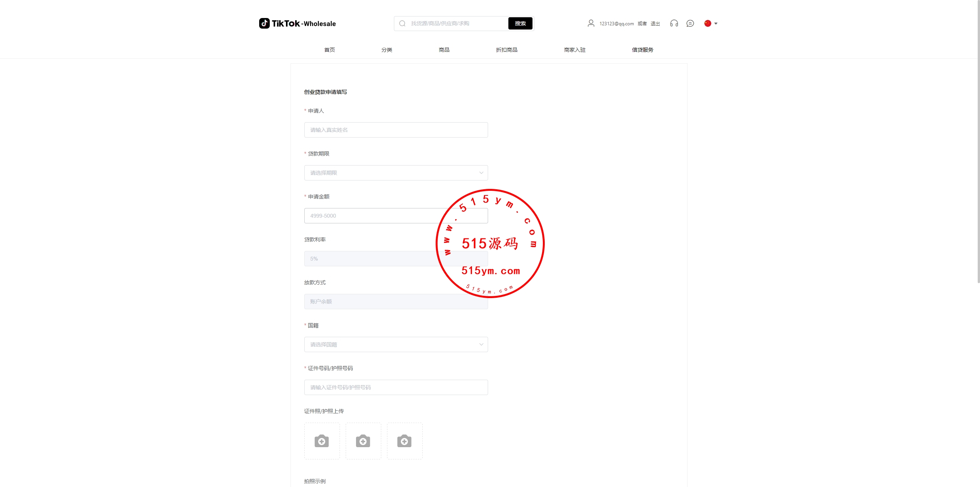
Task: Open the chat messages icon
Action: (x=690, y=23)
